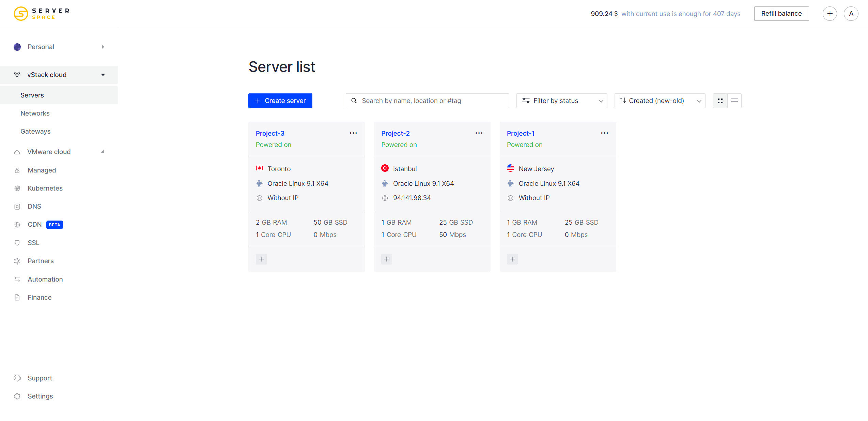Open the Filter by status dropdown
868x421 pixels.
click(x=561, y=100)
